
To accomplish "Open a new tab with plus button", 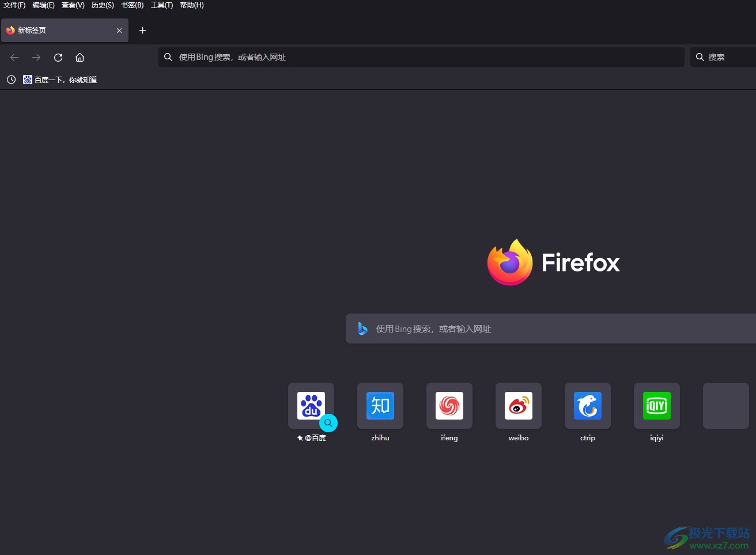I will (143, 31).
